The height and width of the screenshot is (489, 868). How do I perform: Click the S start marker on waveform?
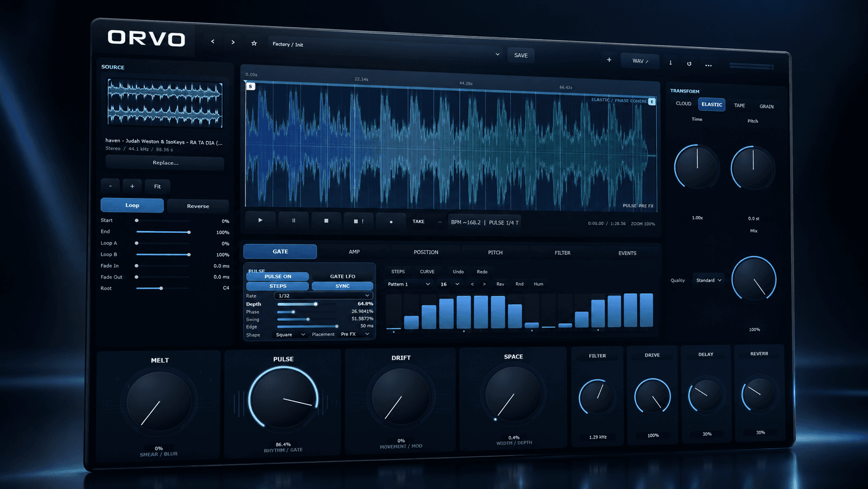251,86
